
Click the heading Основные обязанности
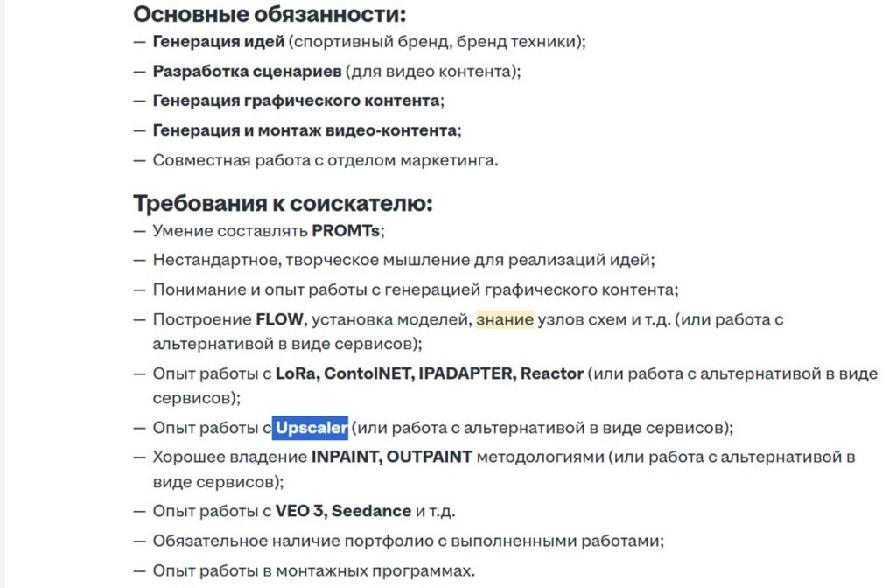pyautogui.click(x=269, y=14)
